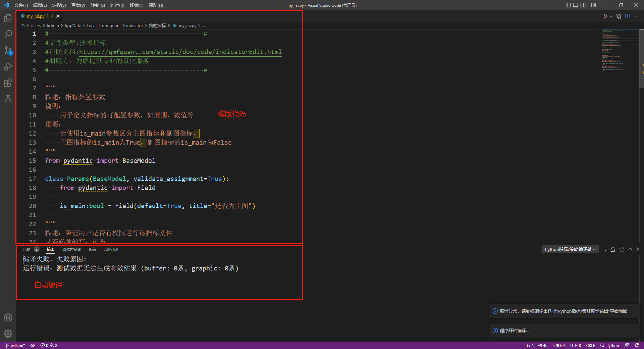Open Source Control view with badge
The height and width of the screenshot is (349, 644).
click(8, 50)
